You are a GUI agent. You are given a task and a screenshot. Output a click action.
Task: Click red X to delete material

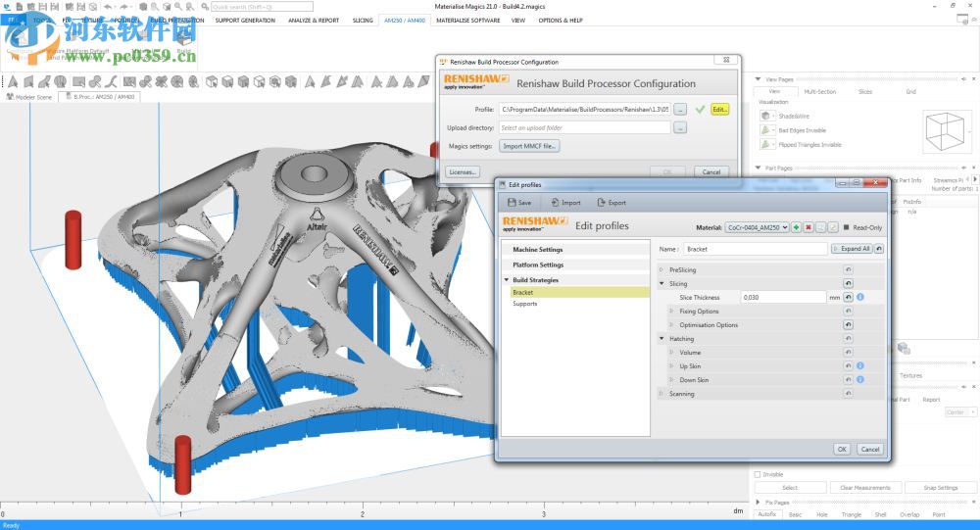coord(808,227)
